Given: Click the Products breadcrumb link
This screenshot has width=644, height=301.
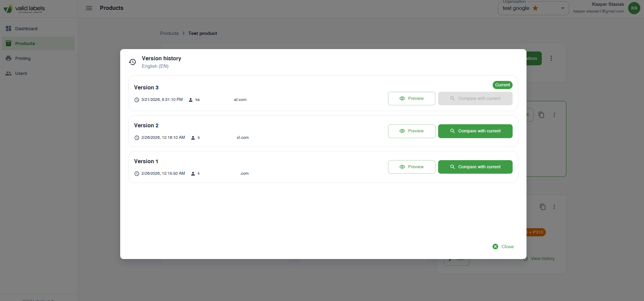Looking at the screenshot, I should pyautogui.click(x=169, y=33).
